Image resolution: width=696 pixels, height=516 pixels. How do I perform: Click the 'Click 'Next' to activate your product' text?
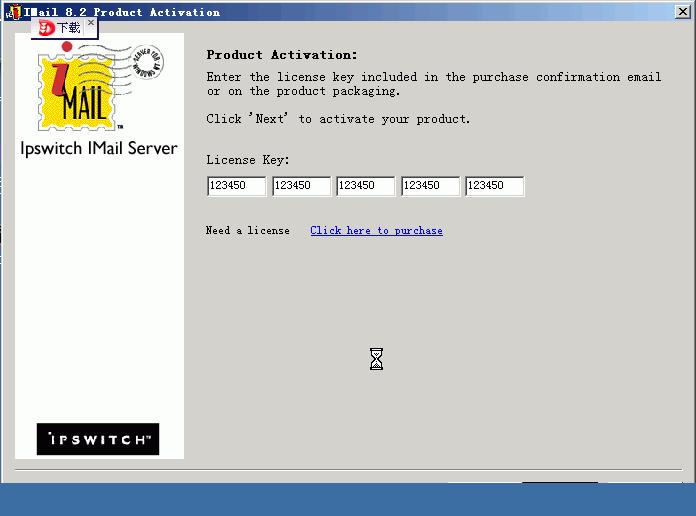[x=338, y=119]
